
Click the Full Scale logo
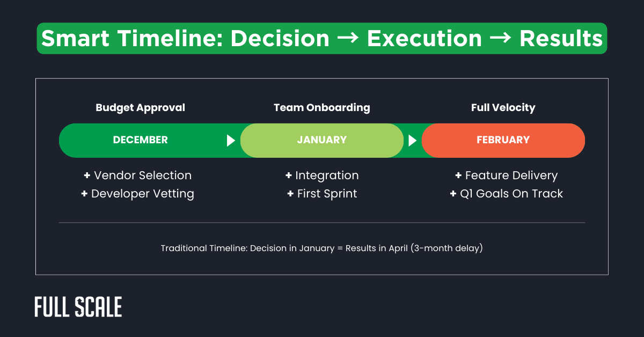(x=78, y=307)
